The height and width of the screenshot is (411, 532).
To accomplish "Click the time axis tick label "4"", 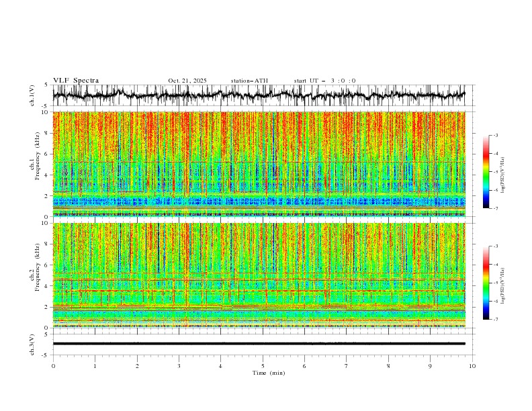I will [220, 366].
